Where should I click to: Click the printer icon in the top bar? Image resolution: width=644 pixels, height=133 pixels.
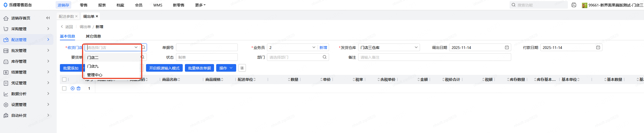574,5
